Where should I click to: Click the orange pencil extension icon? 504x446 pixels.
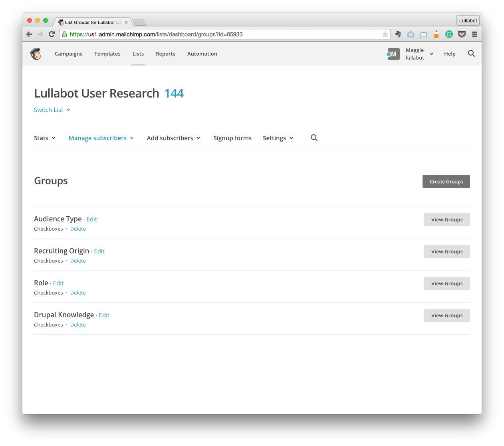(x=436, y=34)
